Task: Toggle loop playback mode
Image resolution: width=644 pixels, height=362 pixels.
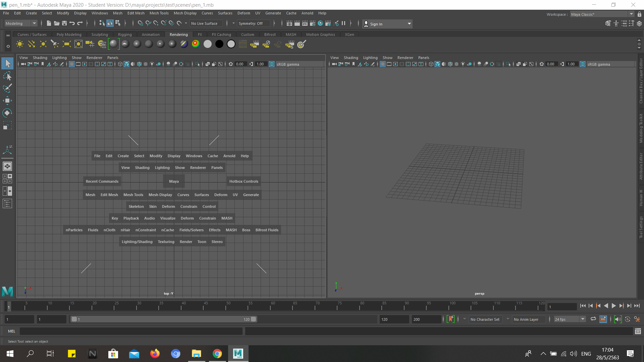Action: 593,319
